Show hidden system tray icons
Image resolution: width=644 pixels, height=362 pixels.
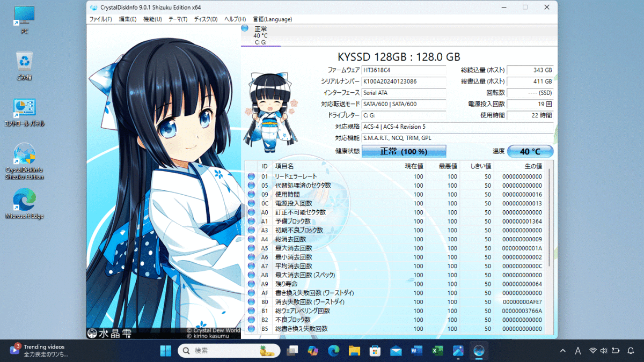[x=563, y=351]
